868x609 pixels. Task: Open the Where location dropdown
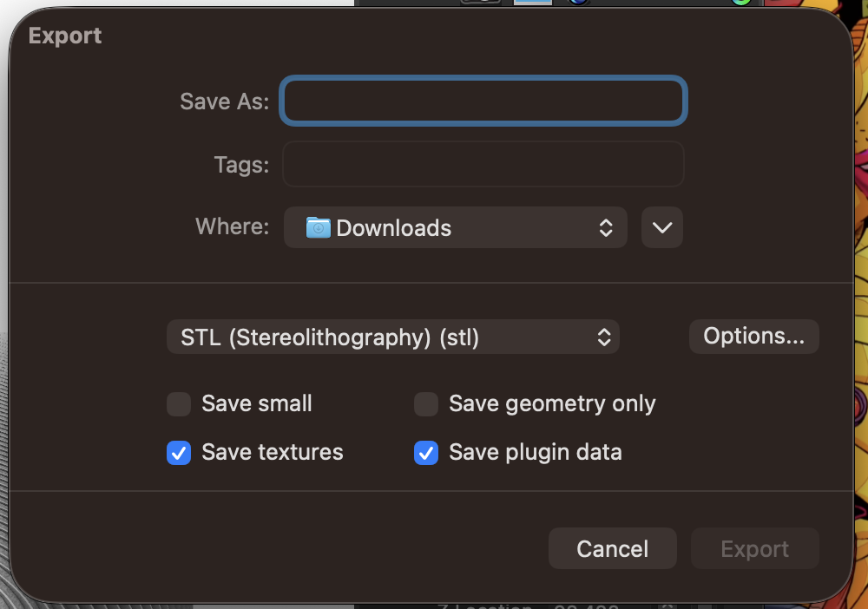pyautogui.click(x=455, y=227)
